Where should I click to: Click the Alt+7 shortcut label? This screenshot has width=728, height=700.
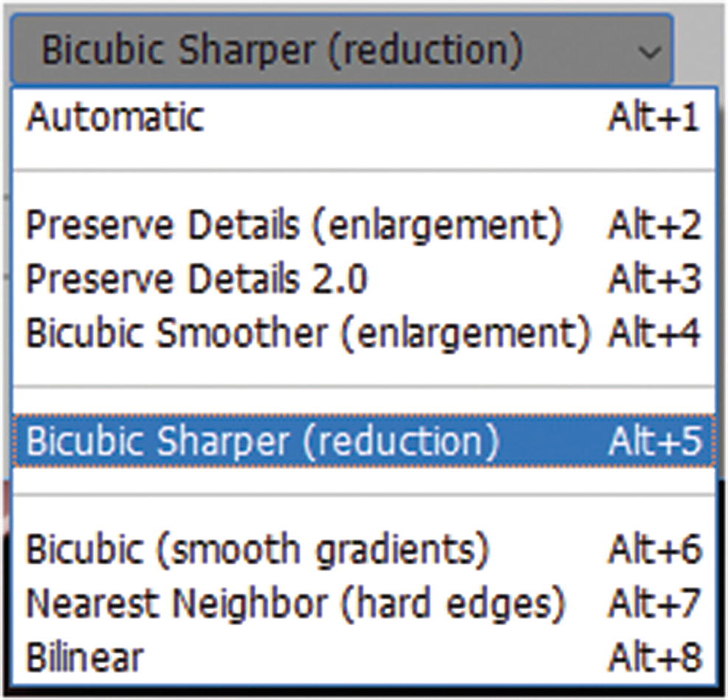(654, 603)
